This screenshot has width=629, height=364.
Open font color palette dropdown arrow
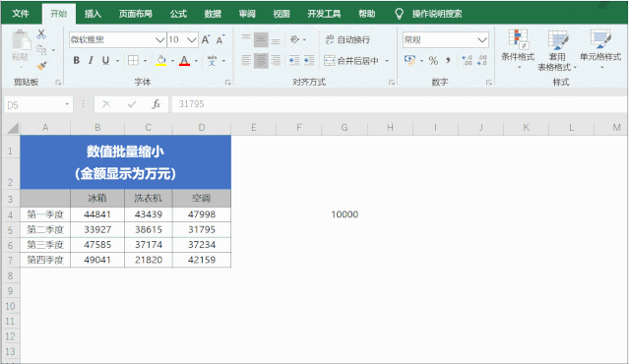pos(196,61)
